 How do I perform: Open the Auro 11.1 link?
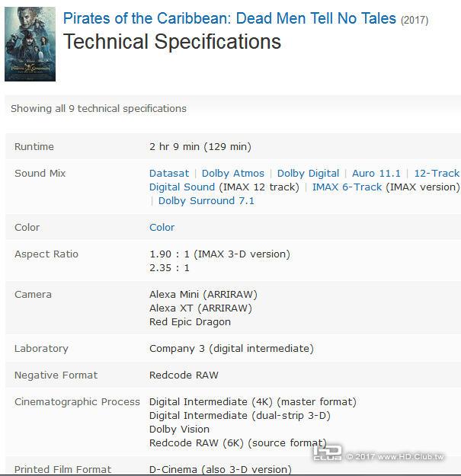coord(376,173)
